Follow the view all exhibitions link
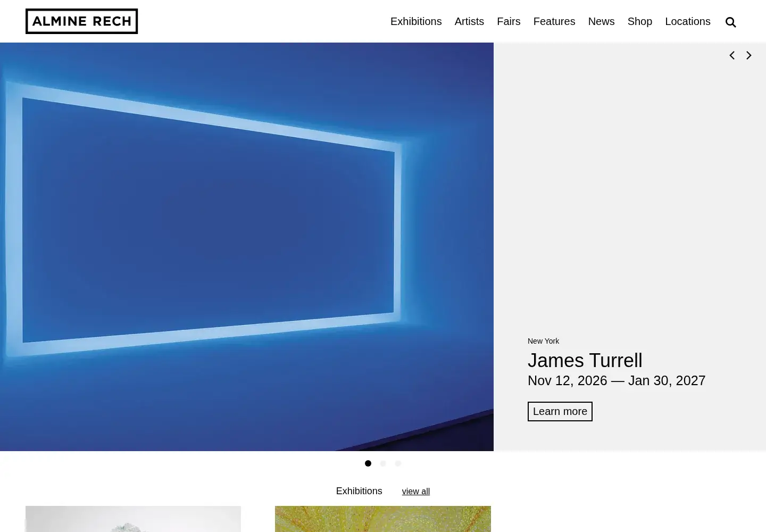This screenshot has height=532, width=766. [x=416, y=492]
